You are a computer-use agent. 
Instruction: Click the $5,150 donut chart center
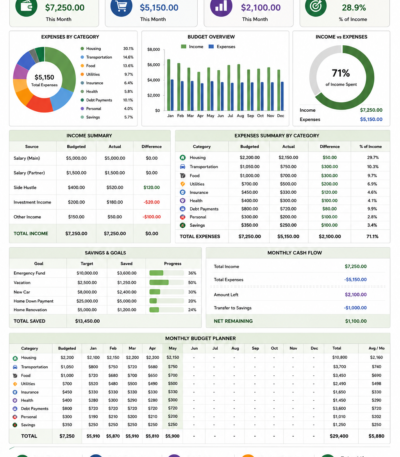44,79
